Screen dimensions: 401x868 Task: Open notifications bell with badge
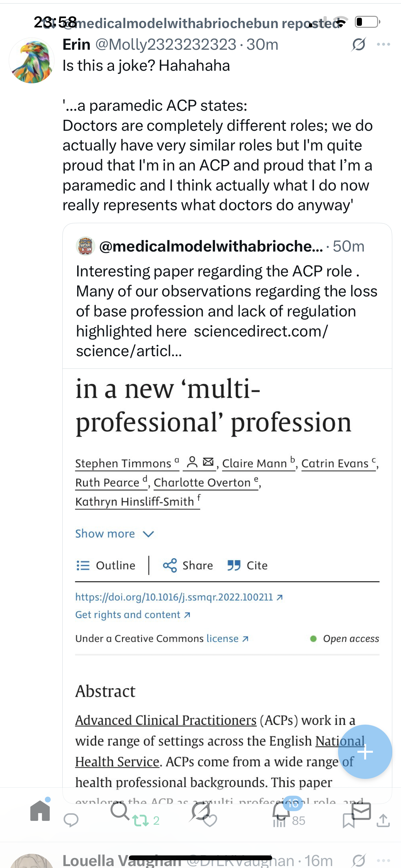point(281,811)
